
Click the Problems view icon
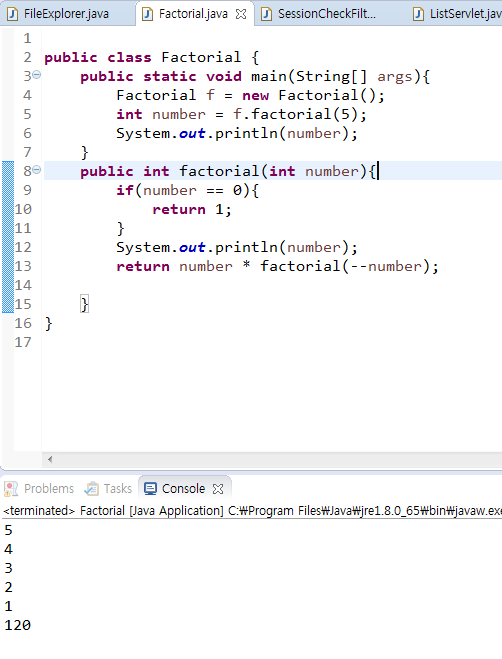point(11,489)
